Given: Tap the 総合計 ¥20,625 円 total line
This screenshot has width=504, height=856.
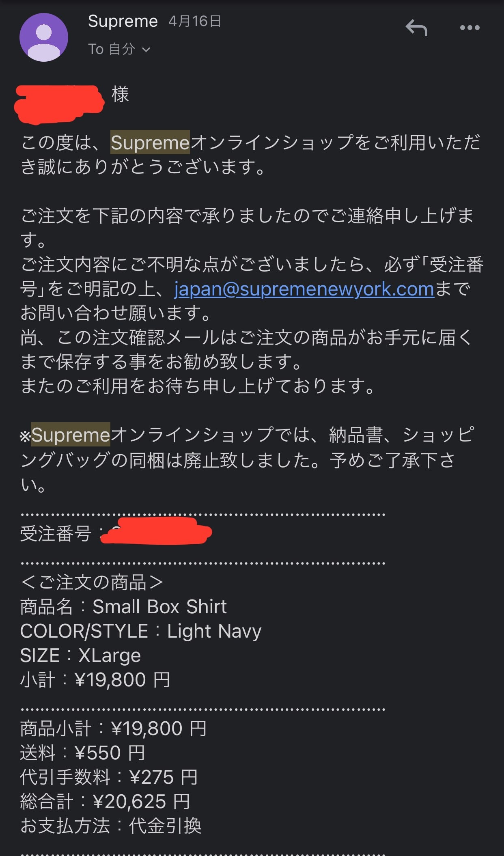Looking at the screenshot, I should tap(106, 802).
